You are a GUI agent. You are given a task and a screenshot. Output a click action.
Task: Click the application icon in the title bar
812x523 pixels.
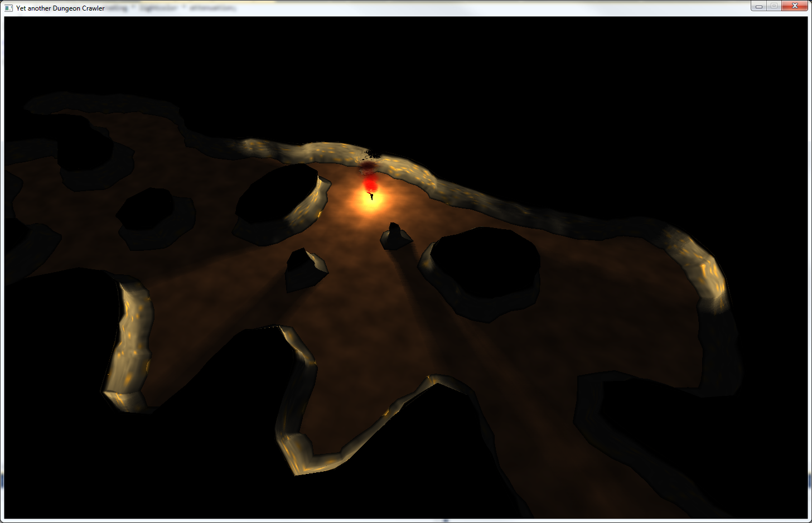coord(8,8)
